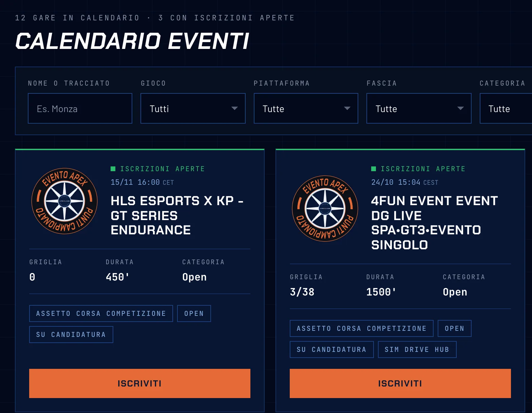Click the grid value 0 on HLS Esports card
The image size is (532, 413).
tap(32, 277)
